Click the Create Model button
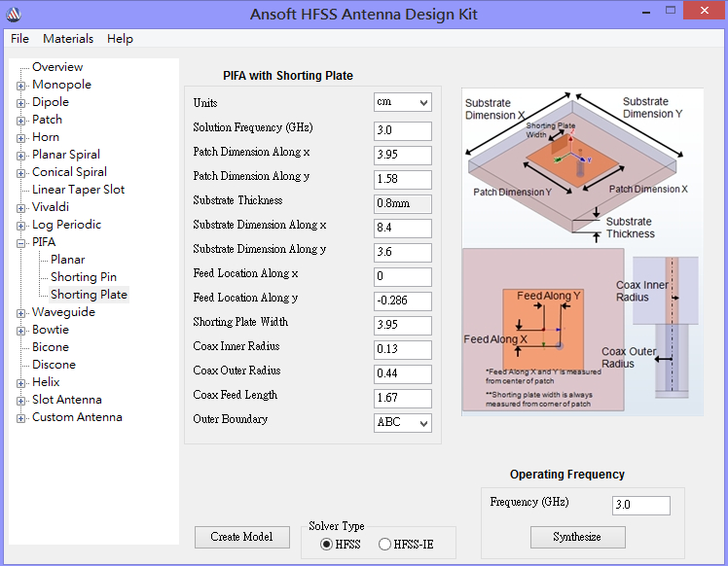Screen dimensions: 728x566 (242, 537)
